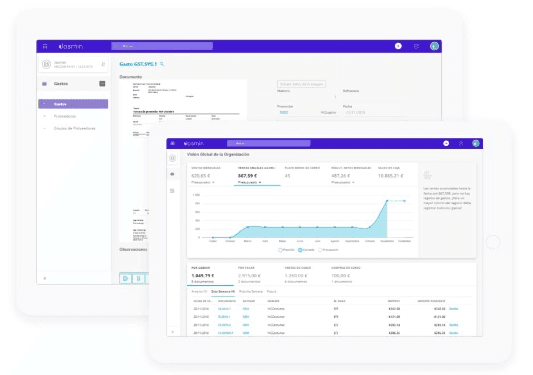Click the document icon in front sidebar

[x=172, y=191]
